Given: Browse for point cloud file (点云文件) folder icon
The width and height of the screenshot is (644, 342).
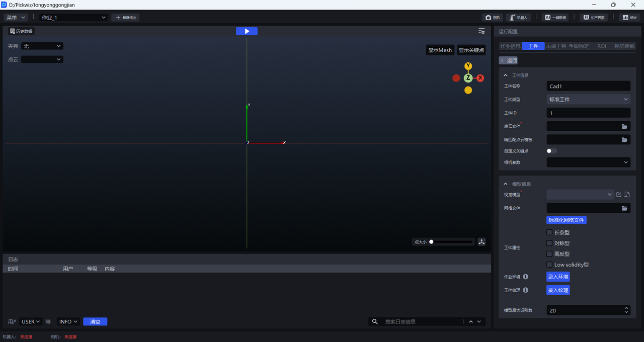Looking at the screenshot, I should [624, 126].
